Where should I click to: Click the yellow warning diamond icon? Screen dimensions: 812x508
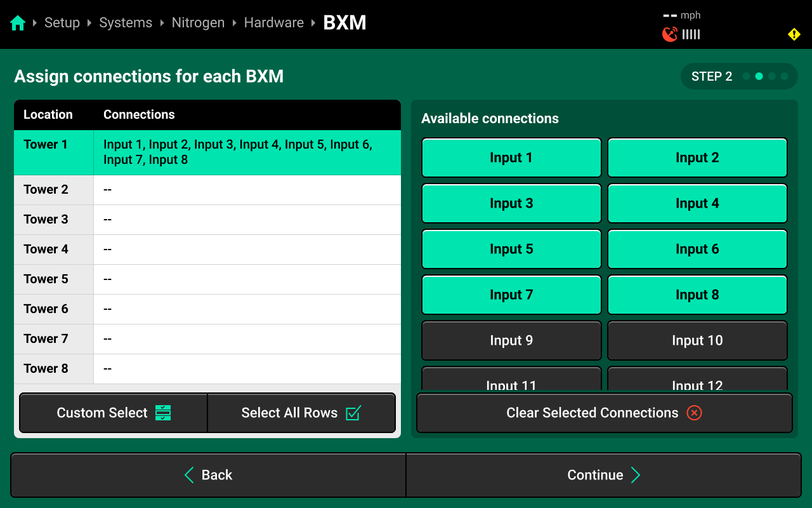click(x=794, y=34)
